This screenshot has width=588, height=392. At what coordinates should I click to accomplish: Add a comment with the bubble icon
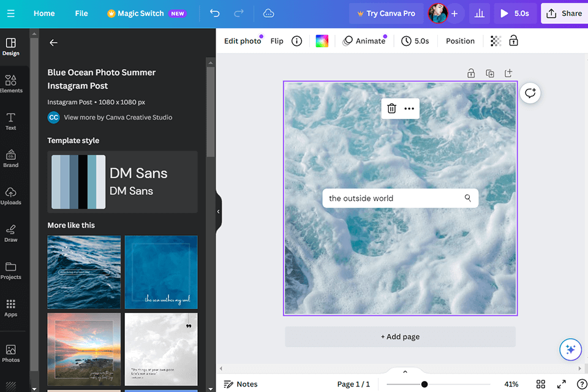point(530,93)
